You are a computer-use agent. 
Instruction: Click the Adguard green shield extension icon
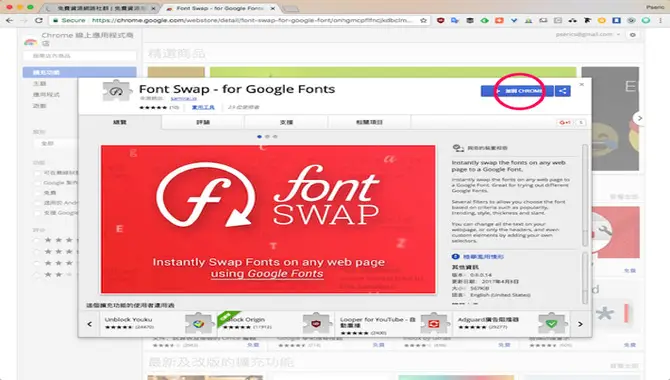point(551,324)
